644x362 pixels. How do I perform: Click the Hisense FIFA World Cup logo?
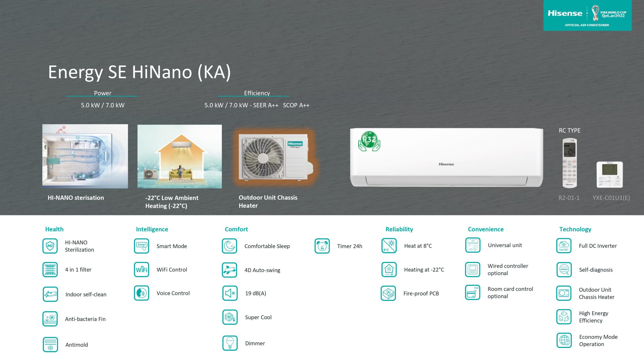click(x=587, y=15)
